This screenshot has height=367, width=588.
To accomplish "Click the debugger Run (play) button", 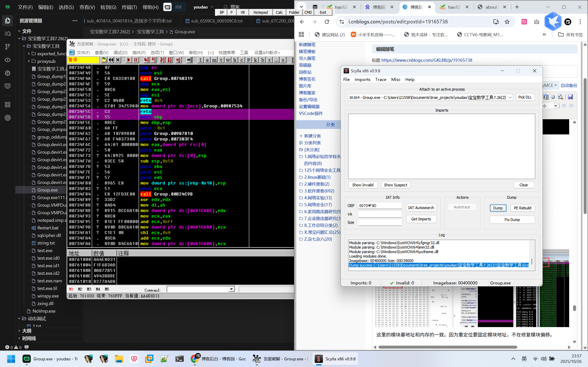I will tap(129, 60).
